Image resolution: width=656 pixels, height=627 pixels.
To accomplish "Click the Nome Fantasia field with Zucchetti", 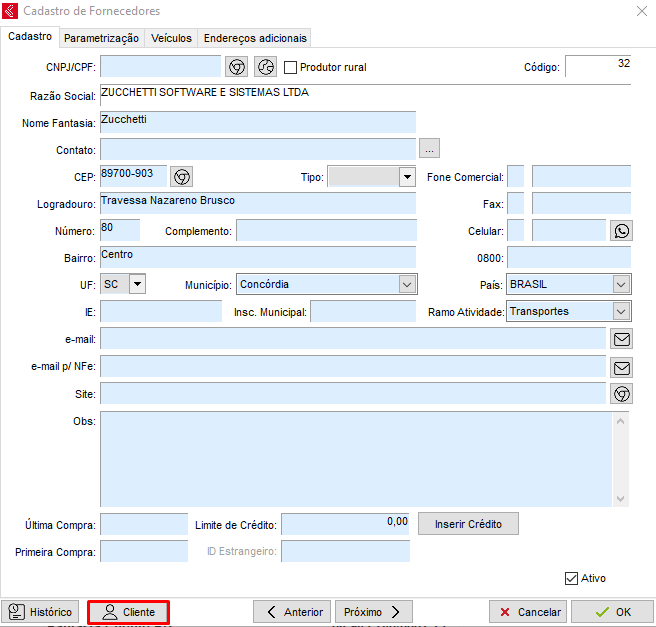I will click(x=258, y=122).
